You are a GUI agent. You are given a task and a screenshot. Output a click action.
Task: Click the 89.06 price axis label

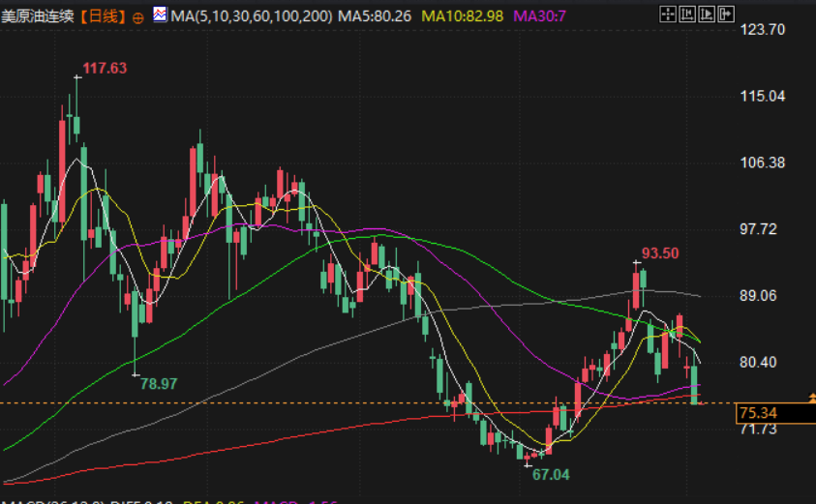pyautogui.click(x=758, y=295)
